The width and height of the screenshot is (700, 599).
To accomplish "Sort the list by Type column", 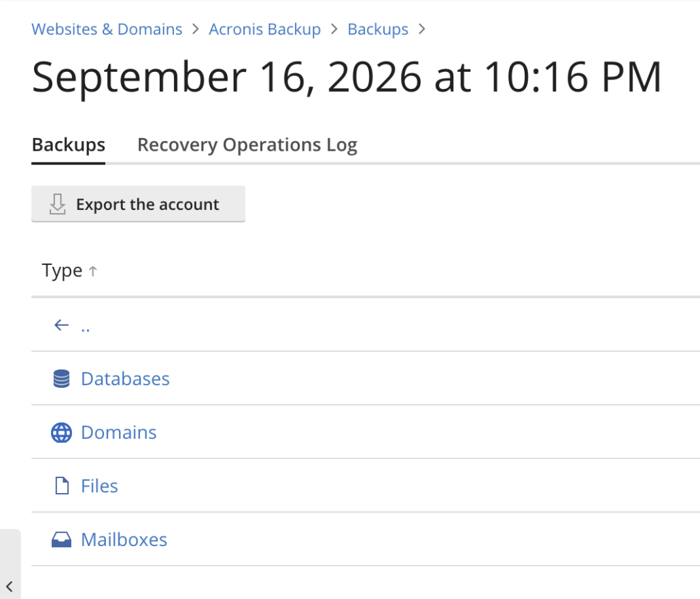I will click(62, 271).
